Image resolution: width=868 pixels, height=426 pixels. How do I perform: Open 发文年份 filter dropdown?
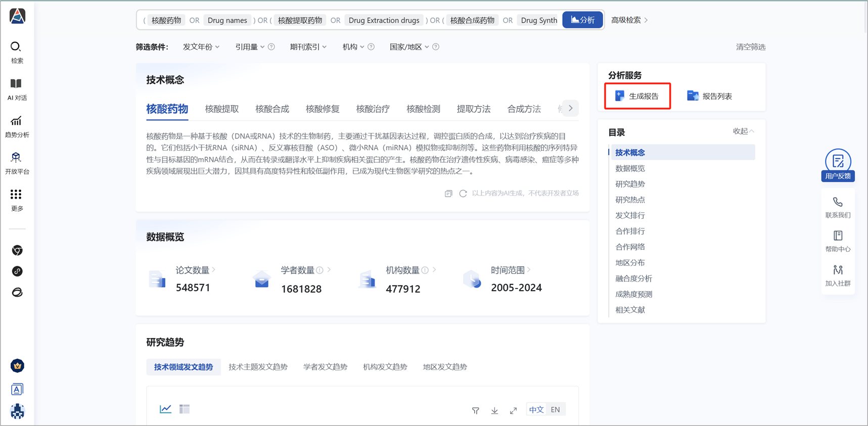click(x=201, y=47)
